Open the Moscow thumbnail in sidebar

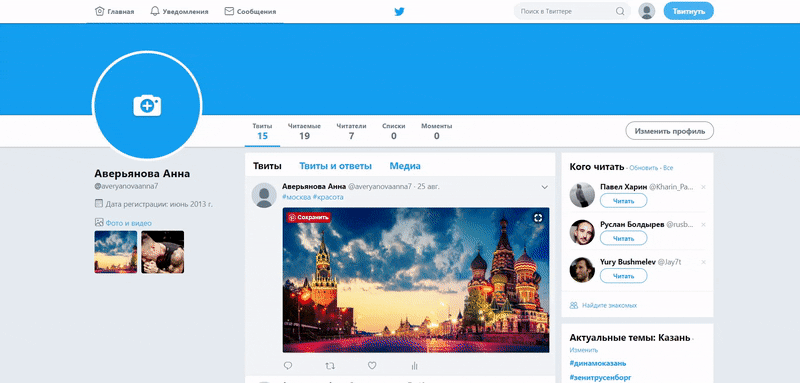[116, 252]
